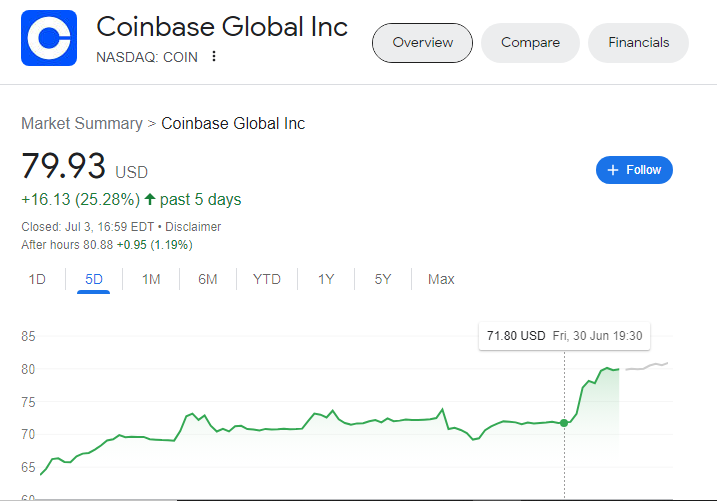Select the 1D time range
Viewport: 718px width, 501px height.
(37, 279)
